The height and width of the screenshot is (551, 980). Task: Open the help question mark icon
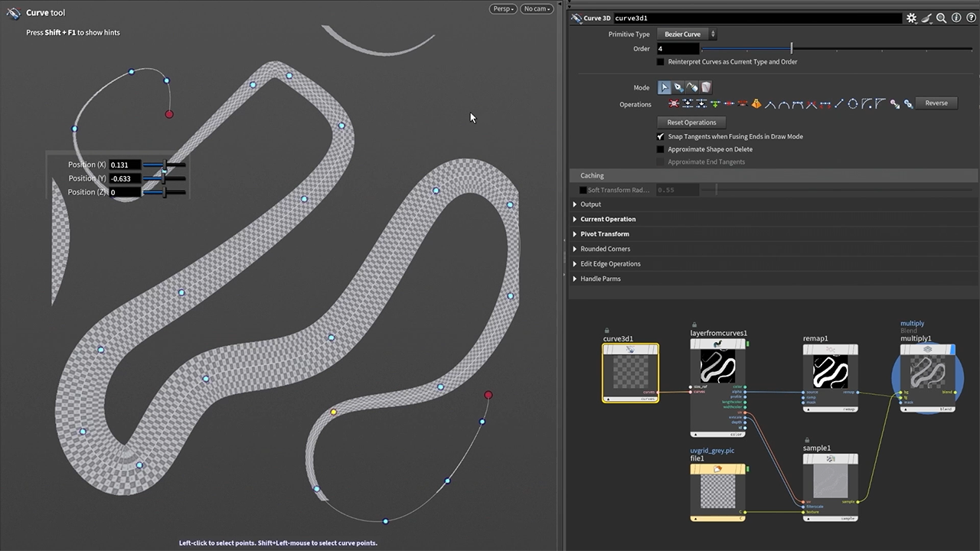(x=970, y=18)
